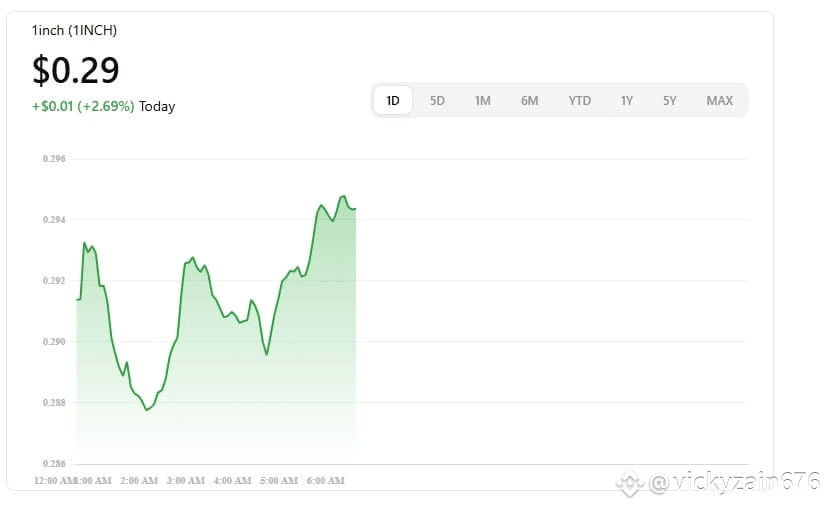Select the 1D time range tab
The width and height of the screenshot is (828, 509).
393,100
